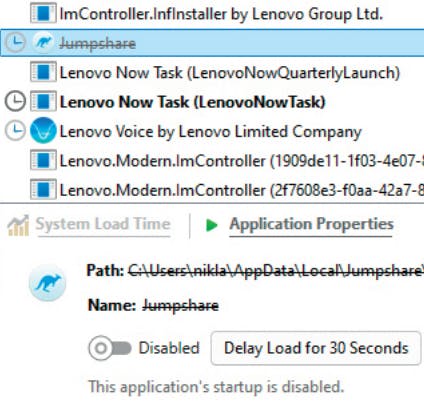
Task: Select the Lenovo.Modern.ImController (1909de11 entry
Action: (x=212, y=160)
